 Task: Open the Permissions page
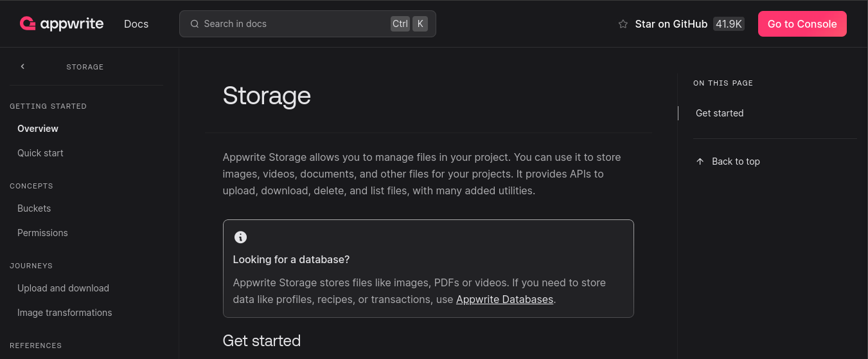[x=42, y=233]
